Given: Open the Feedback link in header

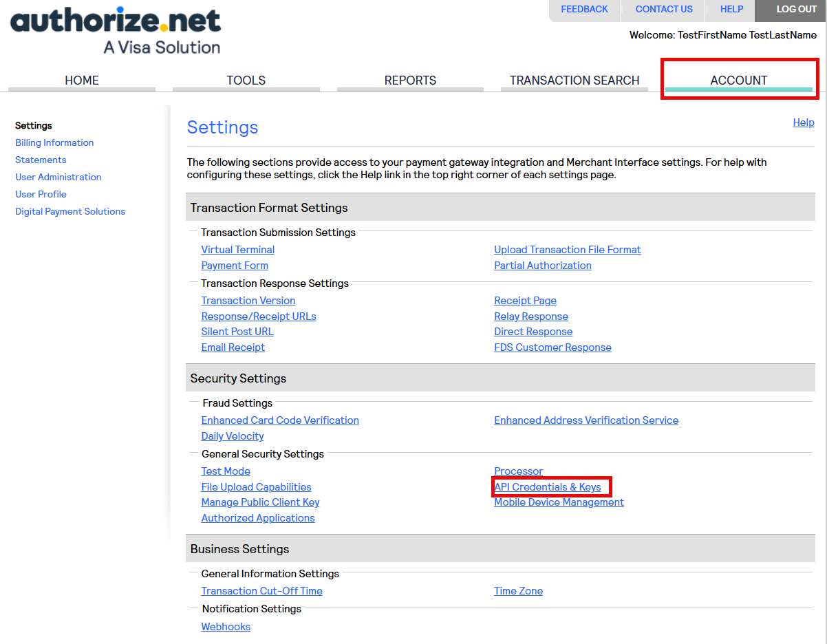Looking at the screenshot, I should [x=584, y=10].
